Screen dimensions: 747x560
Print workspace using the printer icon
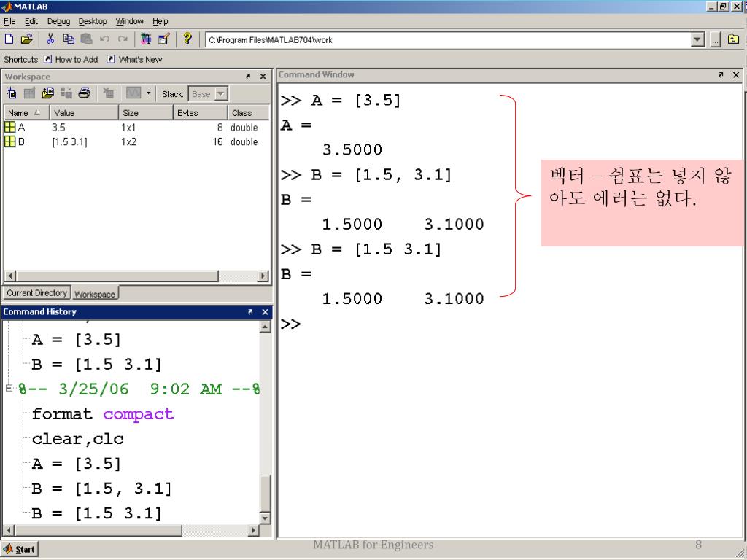tap(85, 93)
